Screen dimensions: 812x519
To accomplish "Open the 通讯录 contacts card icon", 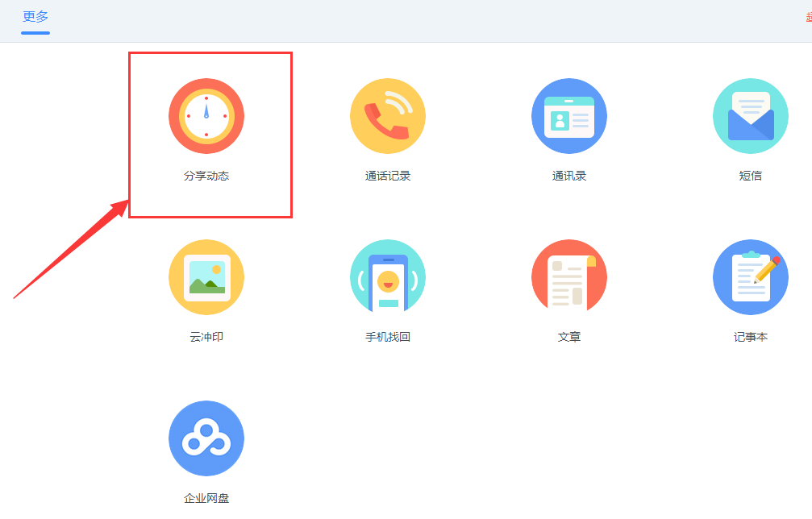I will coord(569,115).
